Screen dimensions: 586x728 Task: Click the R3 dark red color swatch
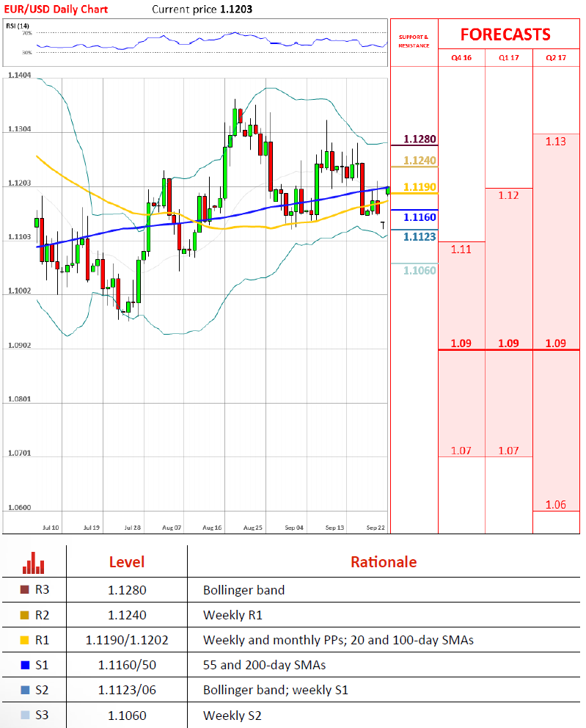pos(25,589)
